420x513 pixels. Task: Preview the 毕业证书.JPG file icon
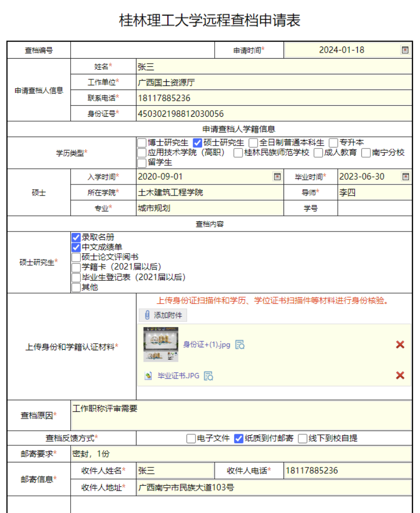(208, 376)
